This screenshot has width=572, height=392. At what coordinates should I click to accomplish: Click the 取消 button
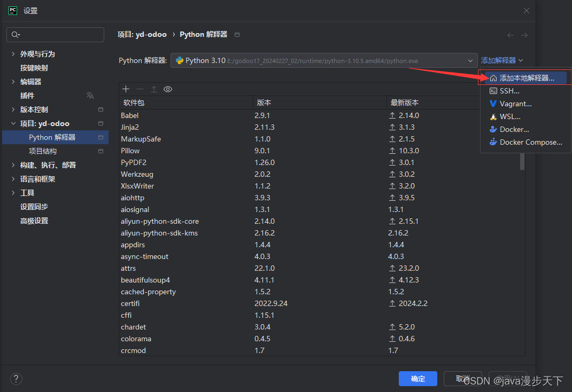(463, 379)
